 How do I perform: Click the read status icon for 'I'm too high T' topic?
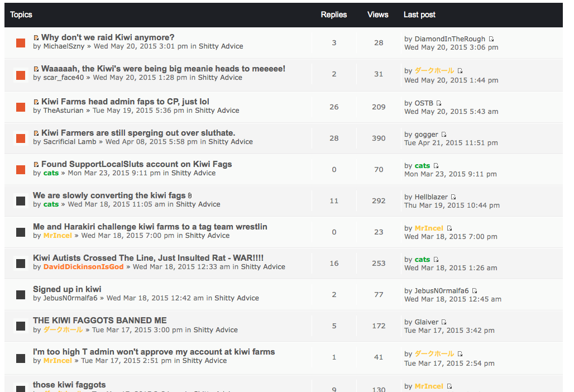coord(21,358)
